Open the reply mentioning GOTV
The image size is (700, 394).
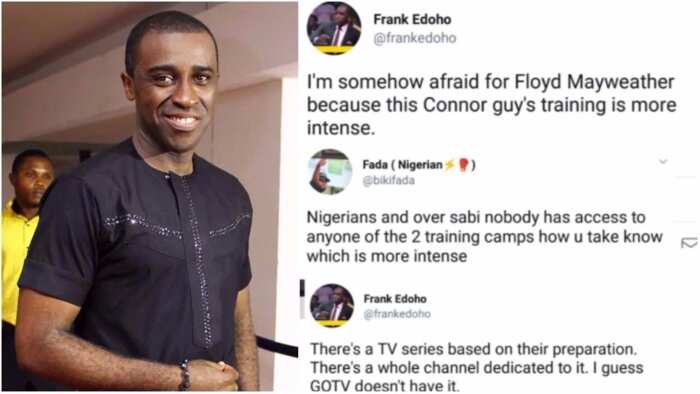pyautogui.click(x=477, y=367)
